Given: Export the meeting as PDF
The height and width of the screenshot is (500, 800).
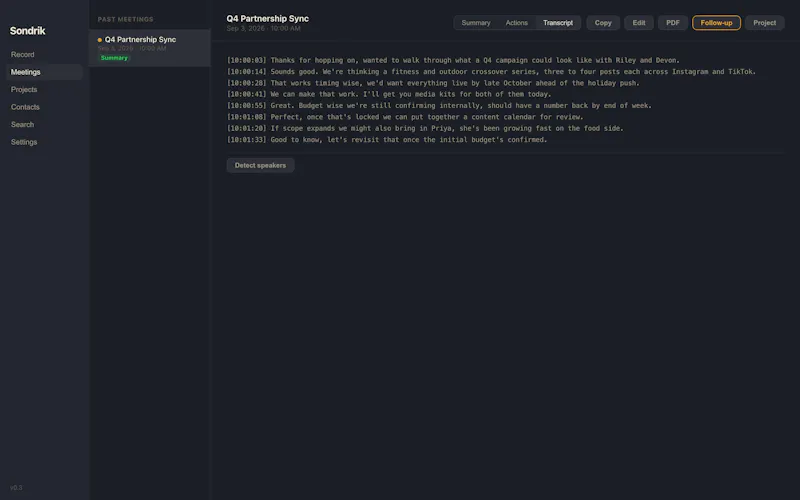Looking at the screenshot, I should 672,23.
